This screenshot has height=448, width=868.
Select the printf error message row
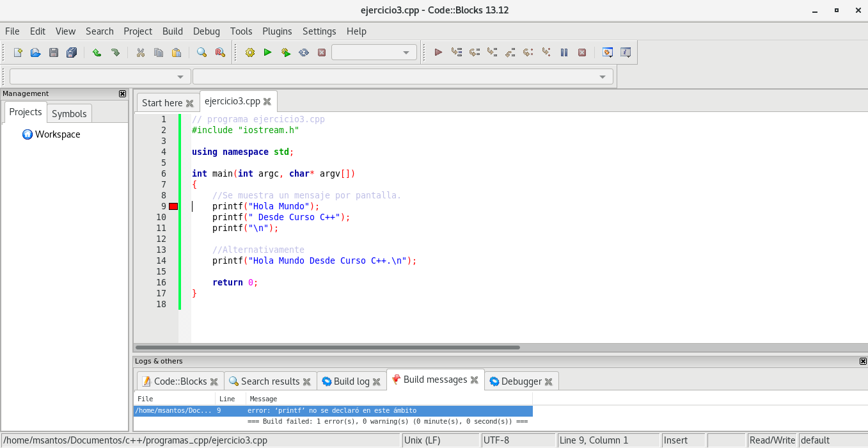(x=333, y=410)
